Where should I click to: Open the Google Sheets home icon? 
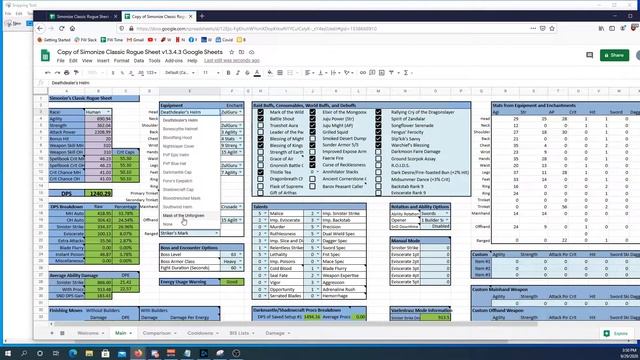[45, 56]
